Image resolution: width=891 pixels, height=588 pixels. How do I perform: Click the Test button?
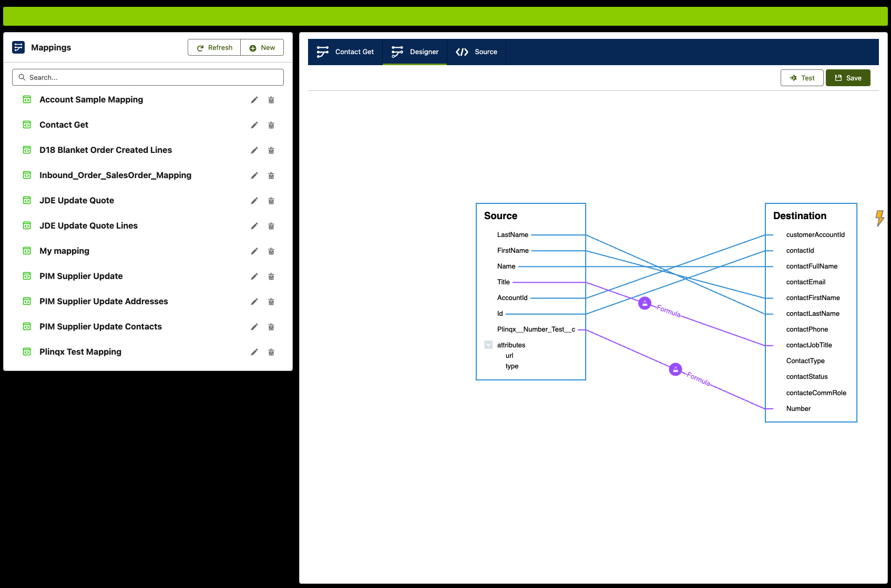click(x=802, y=78)
